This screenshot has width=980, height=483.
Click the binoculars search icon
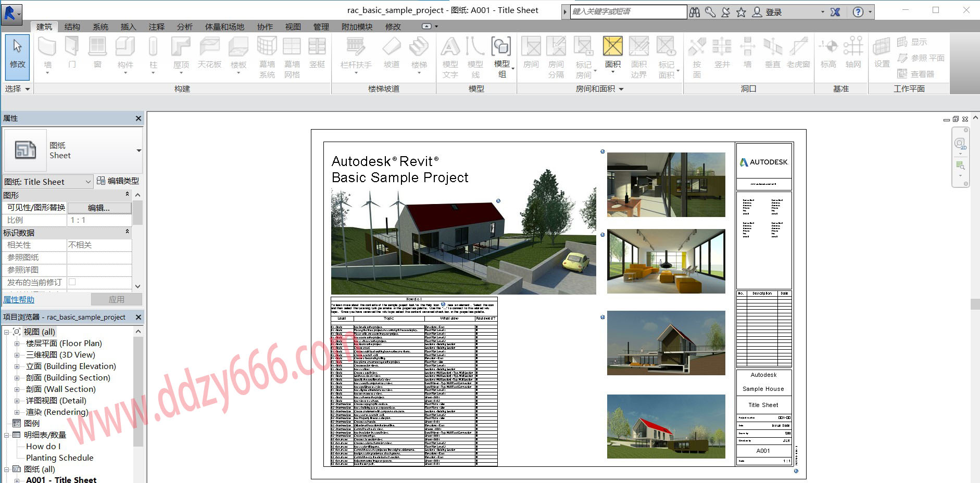click(x=695, y=12)
